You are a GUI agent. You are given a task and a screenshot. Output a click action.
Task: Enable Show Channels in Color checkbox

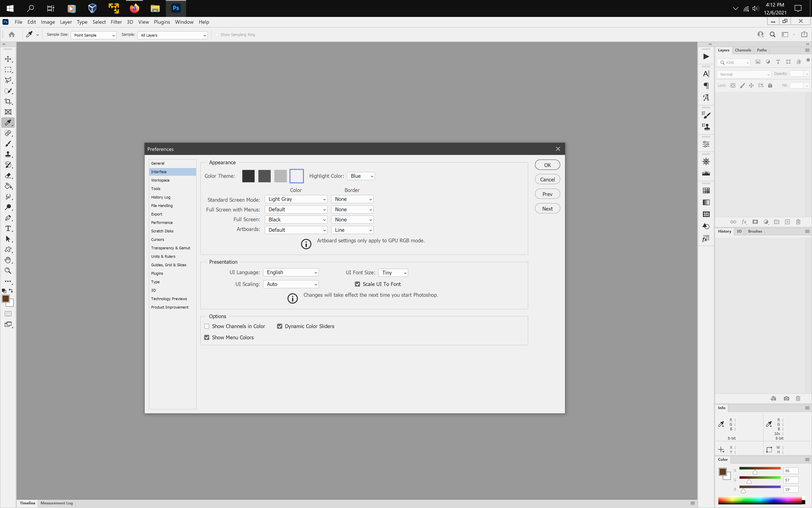[207, 326]
